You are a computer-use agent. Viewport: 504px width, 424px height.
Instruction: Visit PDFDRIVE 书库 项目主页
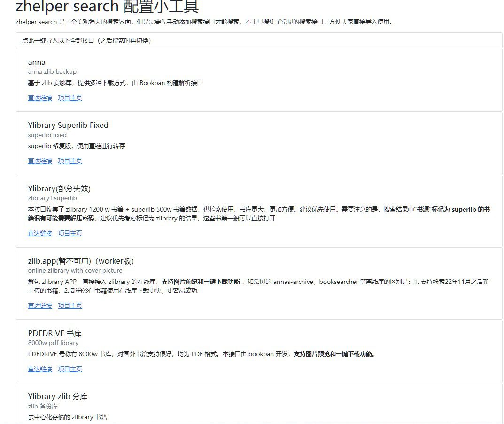point(70,369)
